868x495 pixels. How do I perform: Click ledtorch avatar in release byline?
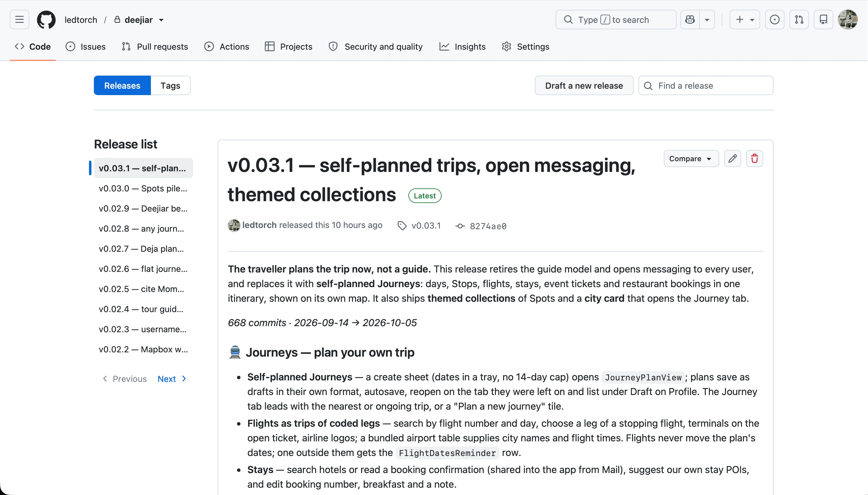[x=234, y=226]
